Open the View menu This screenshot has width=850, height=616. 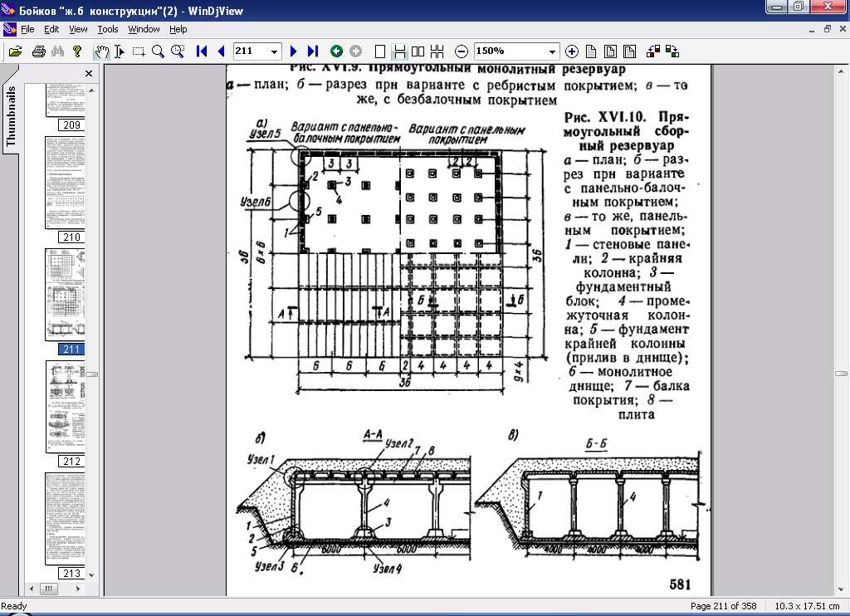pos(78,29)
